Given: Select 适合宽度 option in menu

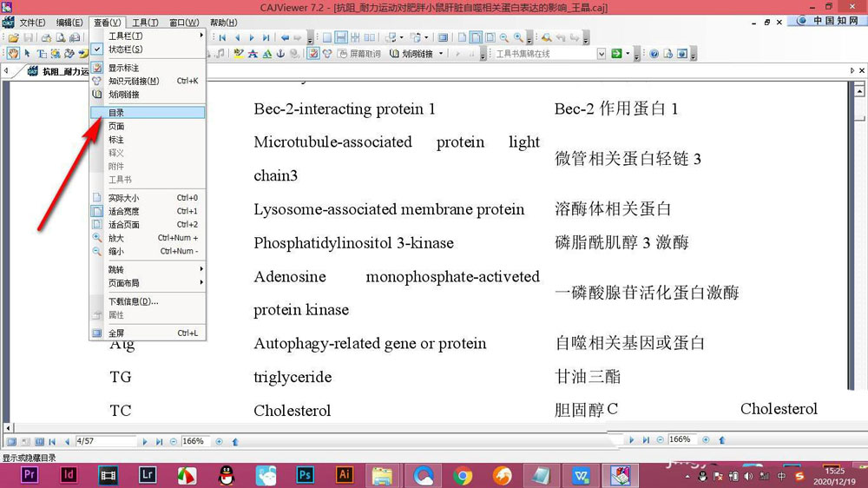Looking at the screenshot, I should [148, 211].
